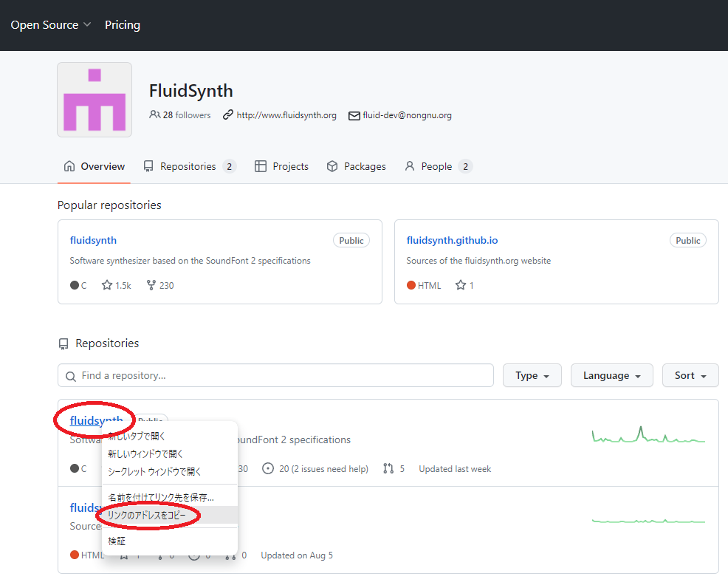The width and height of the screenshot is (728, 585).
Task: Click the star icon showing 1
Action: click(461, 285)
